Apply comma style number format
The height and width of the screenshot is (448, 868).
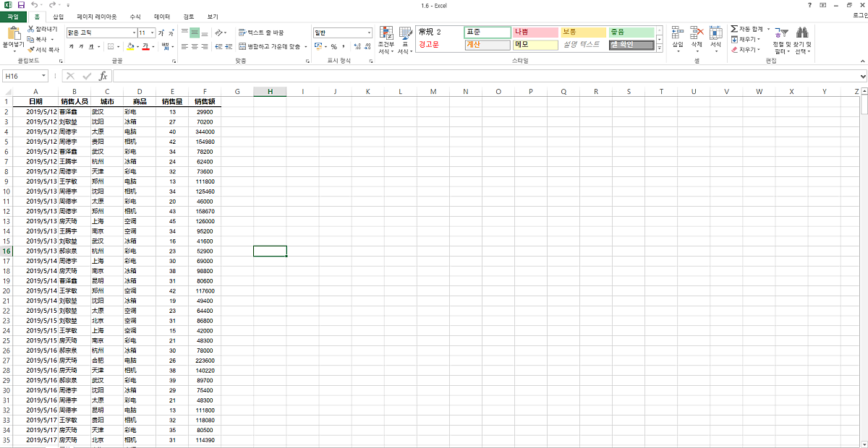tap(342, 46)
